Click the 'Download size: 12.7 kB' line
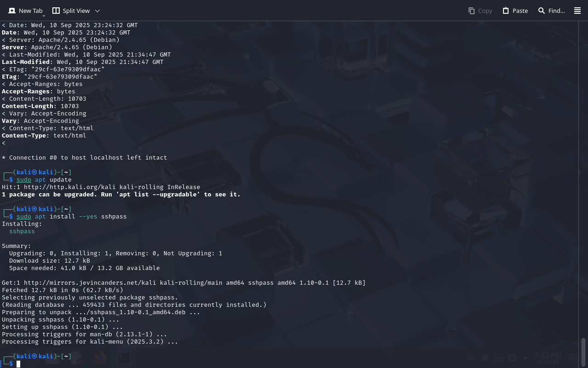The height and width of the screenshot is (368, 588). coord(50,261)
